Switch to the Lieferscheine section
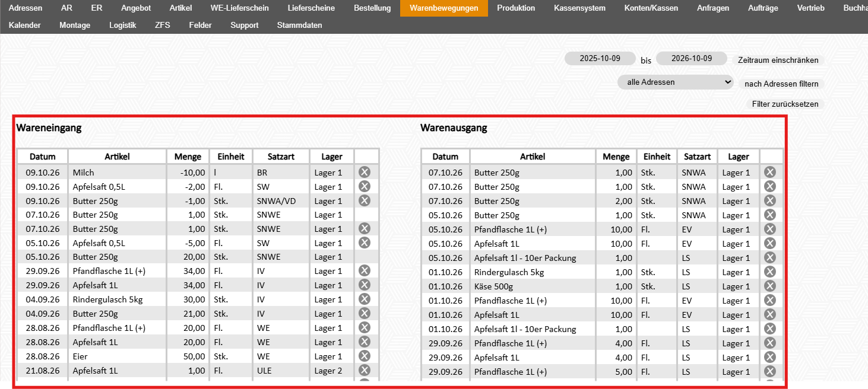This screenshot has width=868, height=389. 311,8
